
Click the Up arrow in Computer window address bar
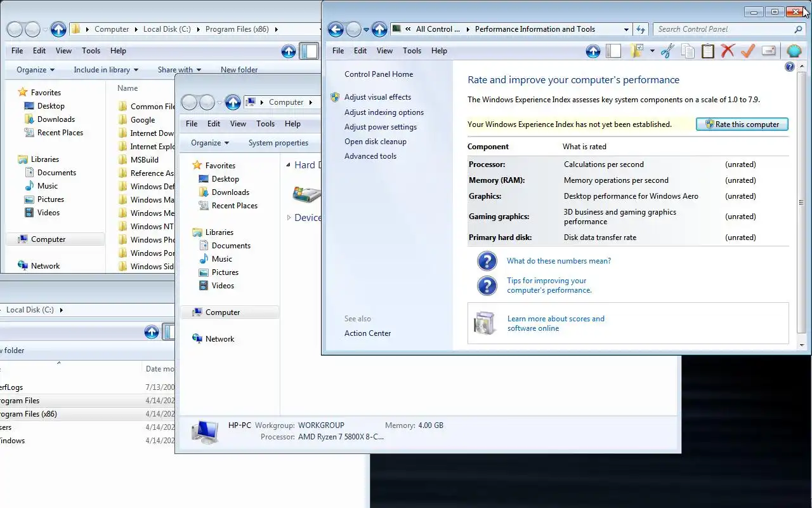point(233,102)
